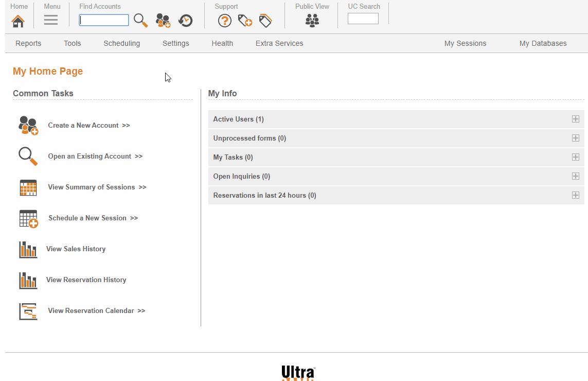Open the Scheduling menu
Screen dimensions: 588x381
pyautogui.click(x=121, y=43)
